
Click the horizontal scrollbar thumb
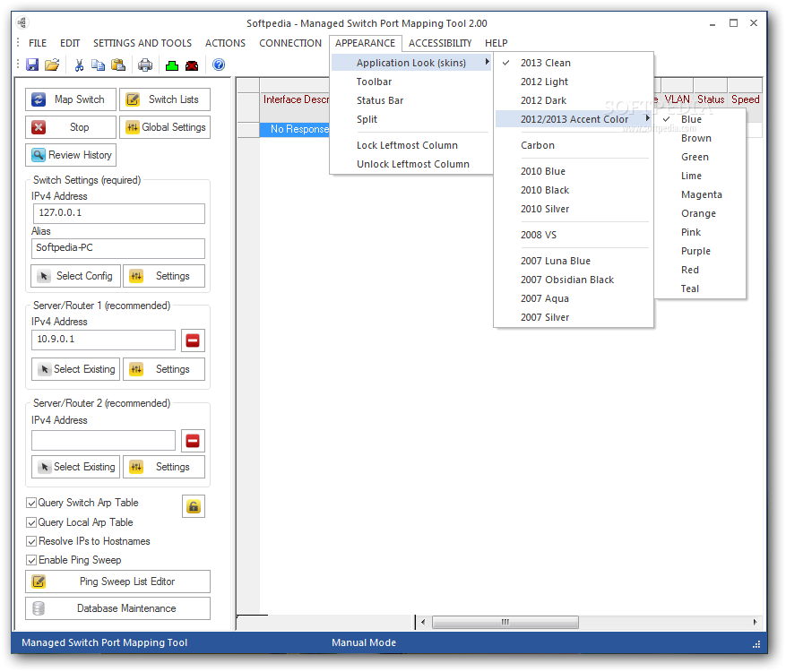click(505, 623)
